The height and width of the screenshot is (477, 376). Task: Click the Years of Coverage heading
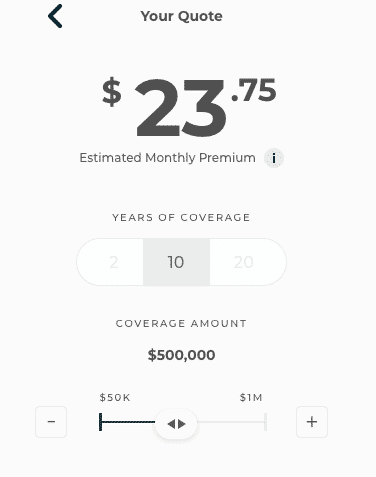coord(181,218)
